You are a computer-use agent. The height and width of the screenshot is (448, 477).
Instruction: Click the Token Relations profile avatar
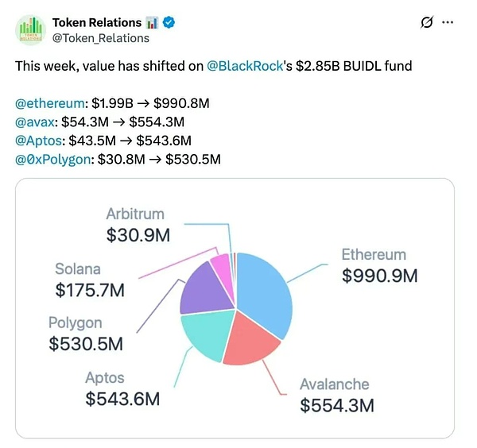(31, 29)
